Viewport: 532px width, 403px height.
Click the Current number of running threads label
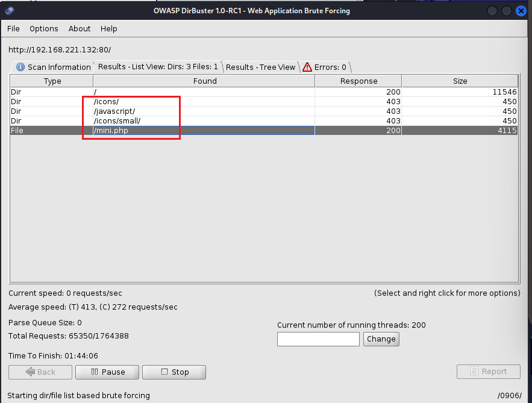coord(351,325)
